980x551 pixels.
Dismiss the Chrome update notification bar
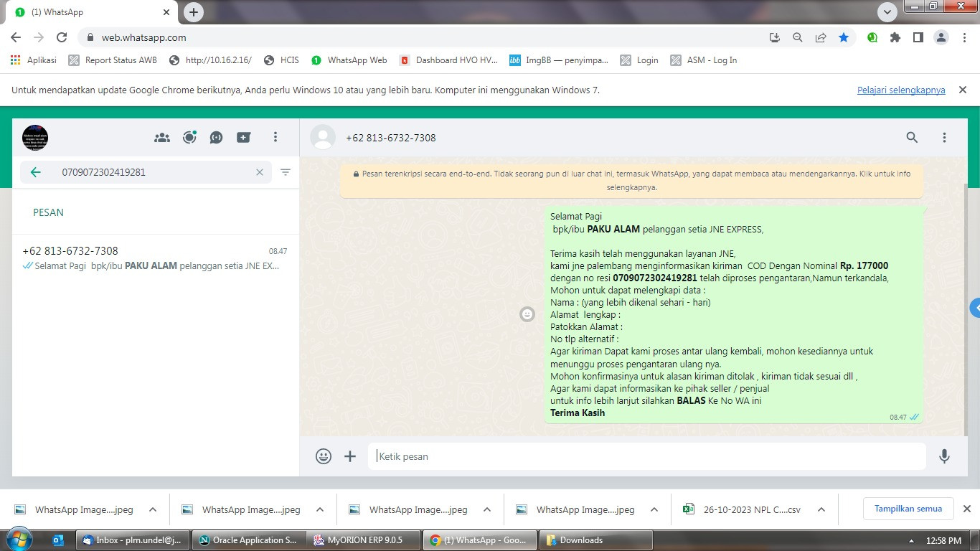tap(963, 90)
